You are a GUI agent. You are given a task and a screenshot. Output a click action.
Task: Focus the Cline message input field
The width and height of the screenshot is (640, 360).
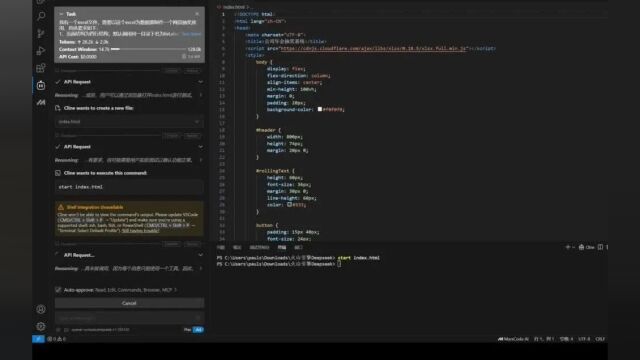(x=129, y=318)
